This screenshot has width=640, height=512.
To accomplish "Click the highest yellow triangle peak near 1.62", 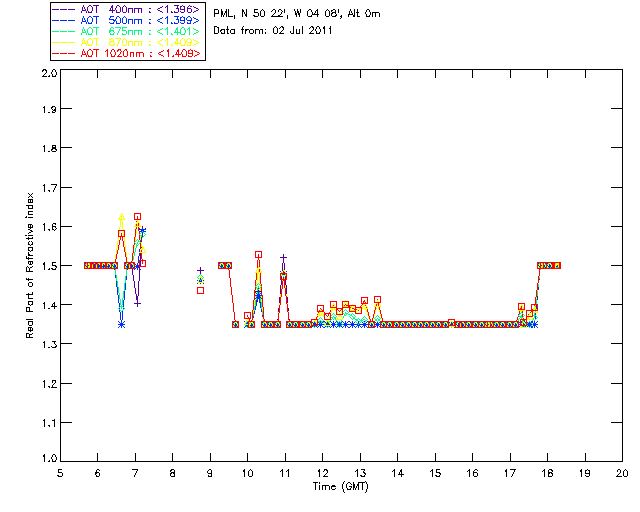I will 121,217.
